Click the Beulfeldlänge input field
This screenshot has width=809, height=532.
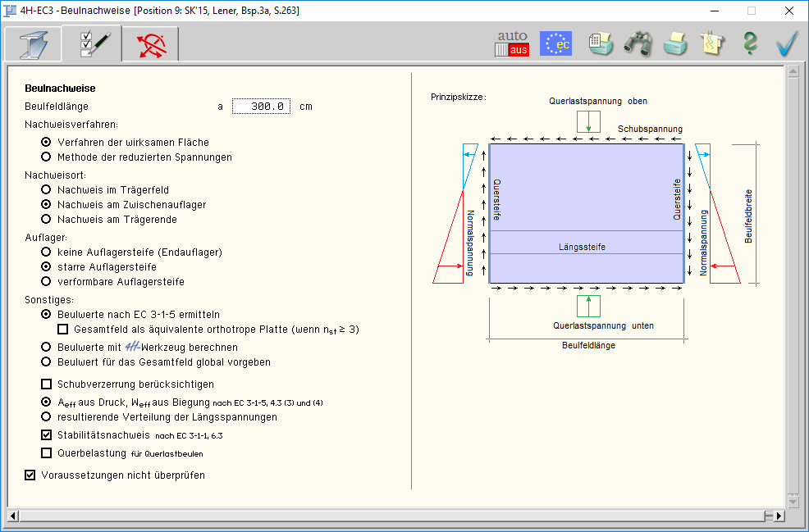pyautogui.click(x=261, y=107)
